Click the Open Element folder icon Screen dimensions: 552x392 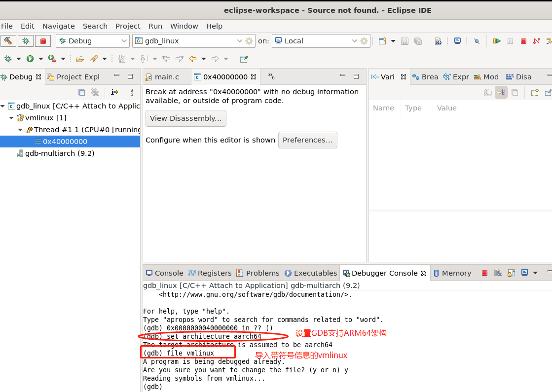[x=80, y=59]
